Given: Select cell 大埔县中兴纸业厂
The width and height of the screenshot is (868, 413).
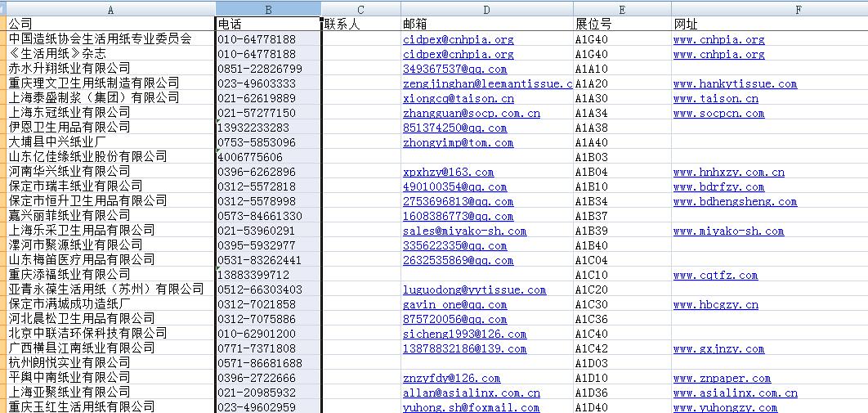Looking at the screenshot, I should (x=110, y=142).
